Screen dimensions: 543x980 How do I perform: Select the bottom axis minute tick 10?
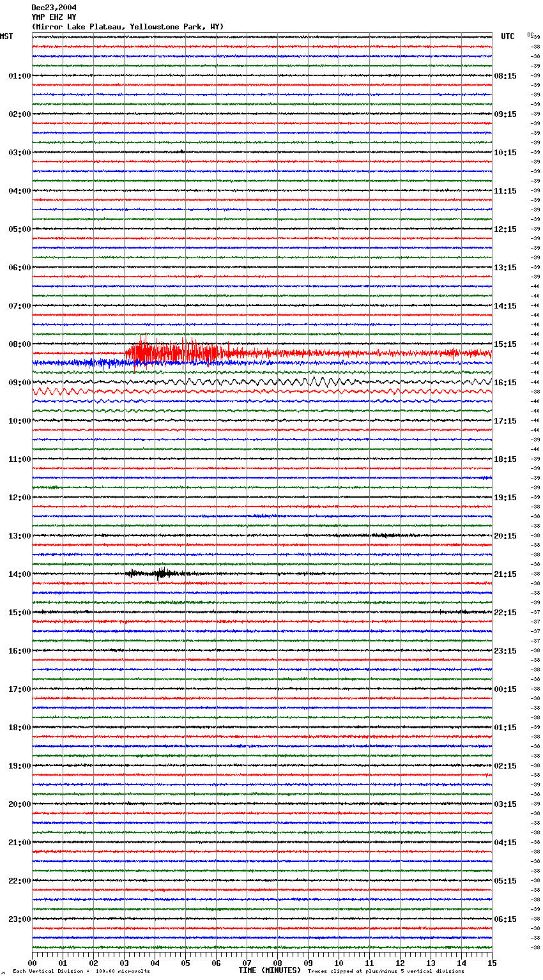(x=339, y=963)
